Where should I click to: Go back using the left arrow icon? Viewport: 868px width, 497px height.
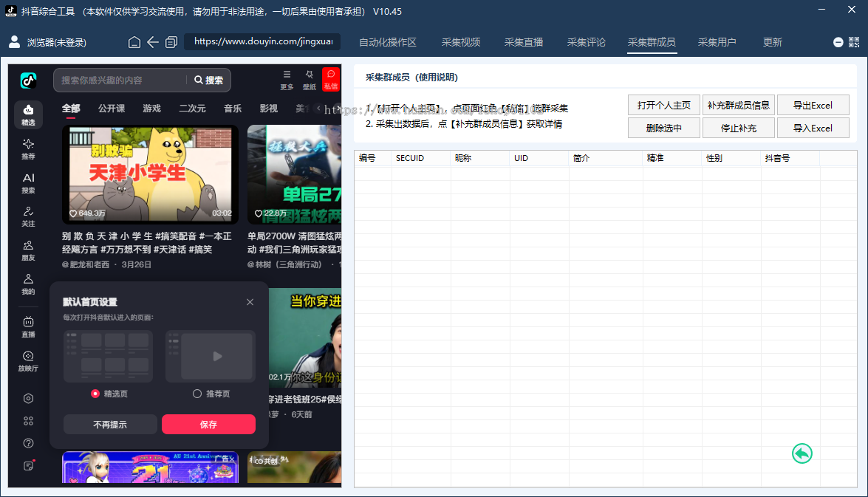153,42
